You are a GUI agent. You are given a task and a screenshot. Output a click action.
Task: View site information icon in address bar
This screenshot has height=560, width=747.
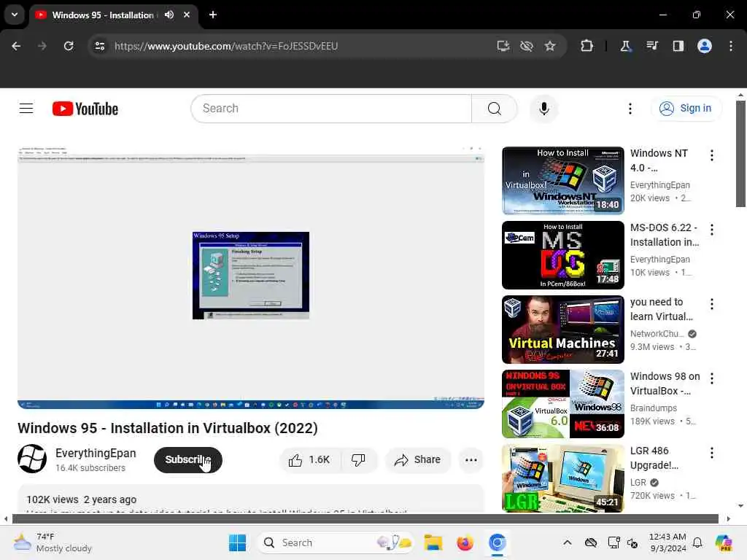[x=100, y=46]
